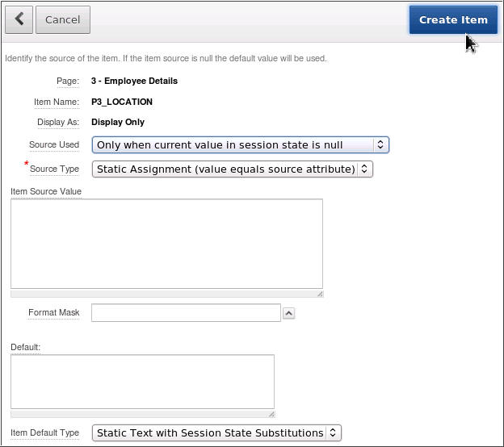Expand the Source Used dropdown
The width and height of the screenshot is (504, 447).
[241, 145]
